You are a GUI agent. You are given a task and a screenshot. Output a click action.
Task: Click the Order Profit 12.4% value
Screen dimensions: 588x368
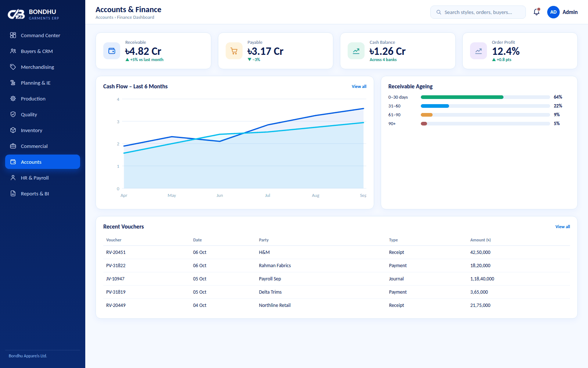point(506,51)
